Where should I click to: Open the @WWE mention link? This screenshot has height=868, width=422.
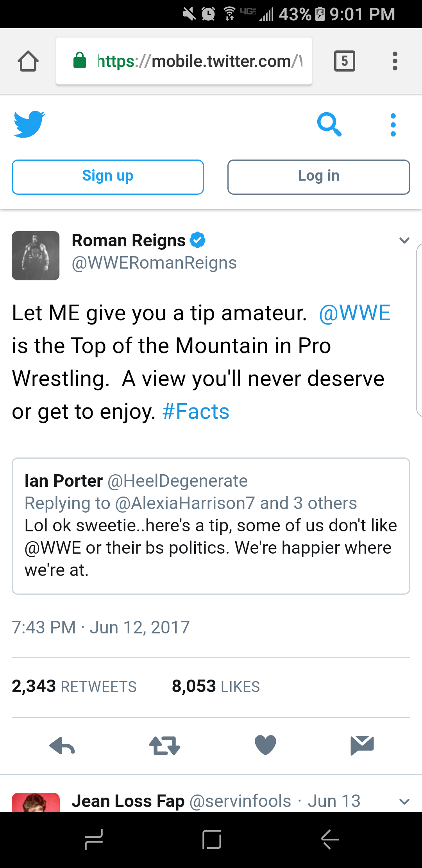pos(354,313)
